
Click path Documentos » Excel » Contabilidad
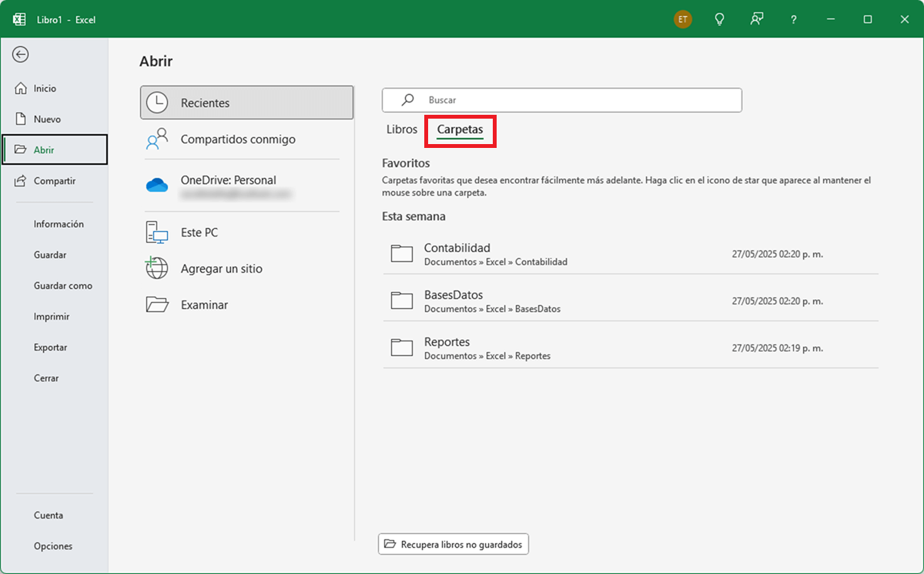496,262
